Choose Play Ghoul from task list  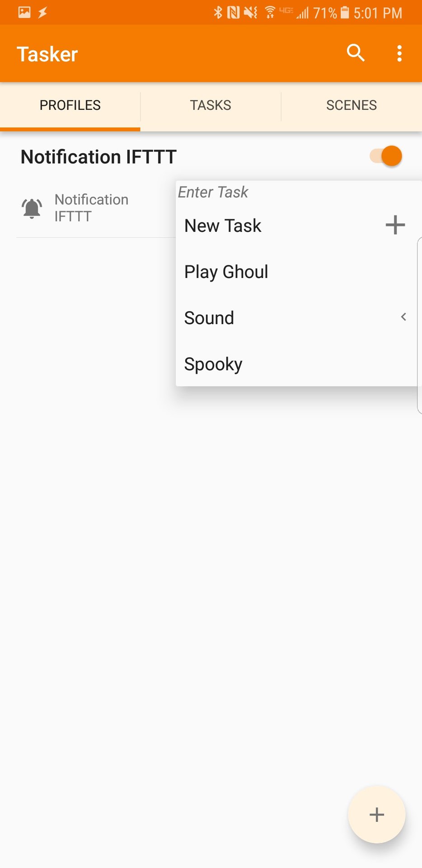(x=226, y=272)
